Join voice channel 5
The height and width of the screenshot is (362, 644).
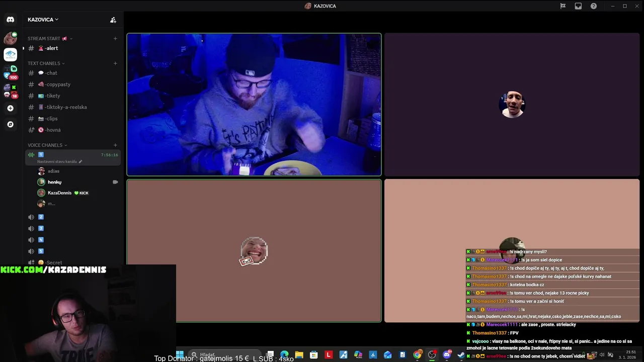(73, 251)
